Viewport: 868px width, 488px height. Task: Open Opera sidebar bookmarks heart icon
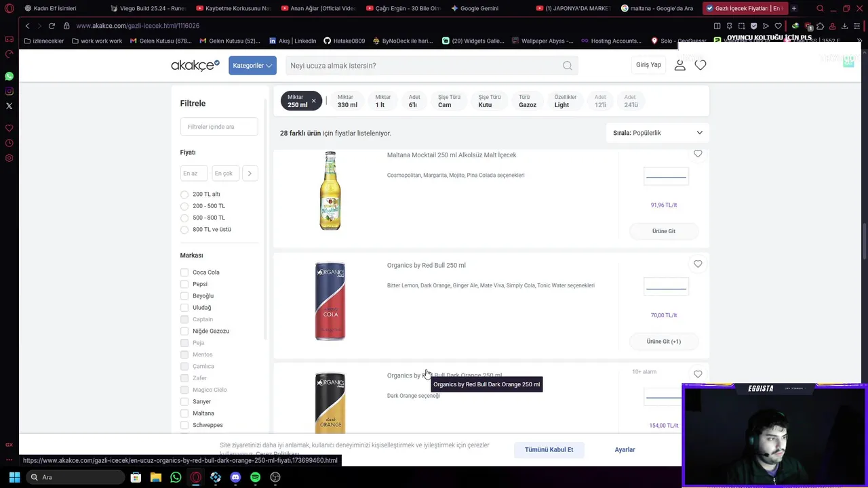[9, 128]
